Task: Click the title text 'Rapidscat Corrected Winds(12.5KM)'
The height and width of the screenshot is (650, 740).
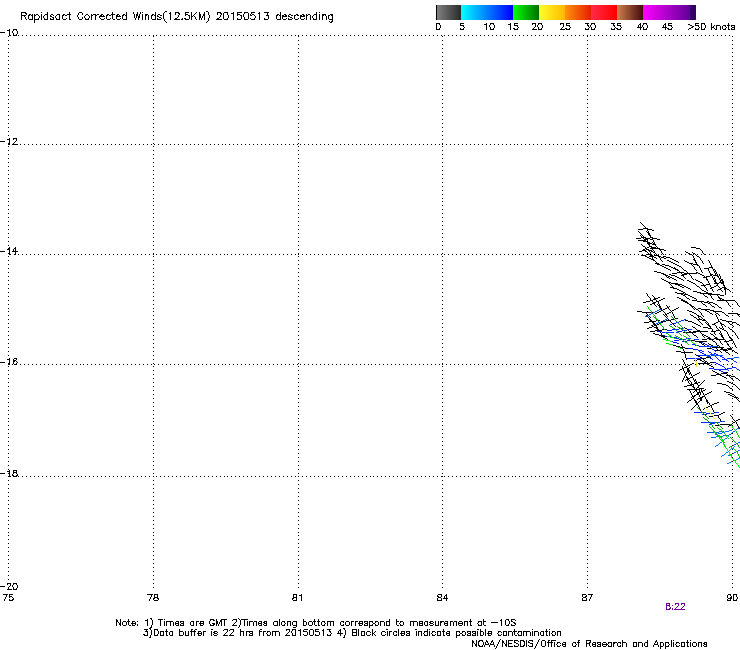Action: (x=115, y=17)
